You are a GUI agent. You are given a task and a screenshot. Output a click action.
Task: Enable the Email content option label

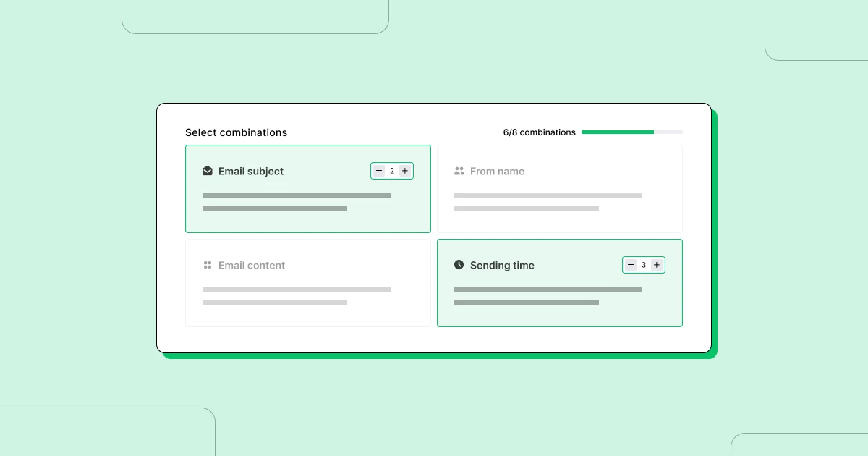[x=252, y=266]
